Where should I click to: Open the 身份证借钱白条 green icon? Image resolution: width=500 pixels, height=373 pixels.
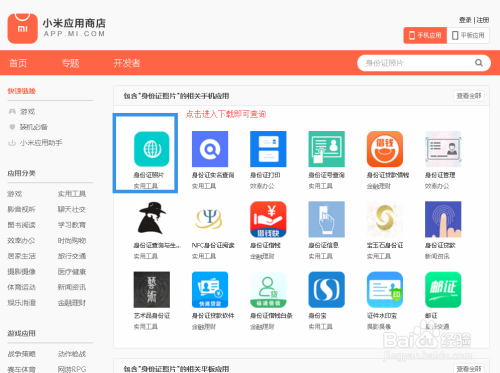tap(268, 290)
